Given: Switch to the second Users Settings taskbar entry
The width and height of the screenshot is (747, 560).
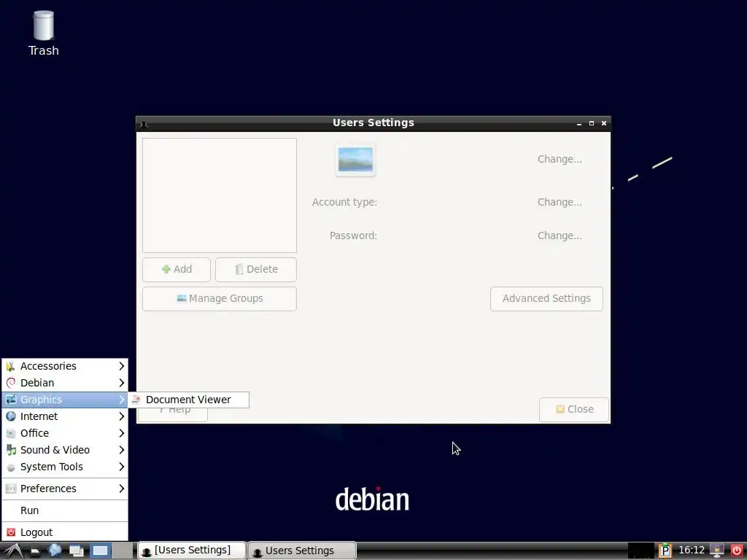Looking at the screenshot, I should [302, 551].
